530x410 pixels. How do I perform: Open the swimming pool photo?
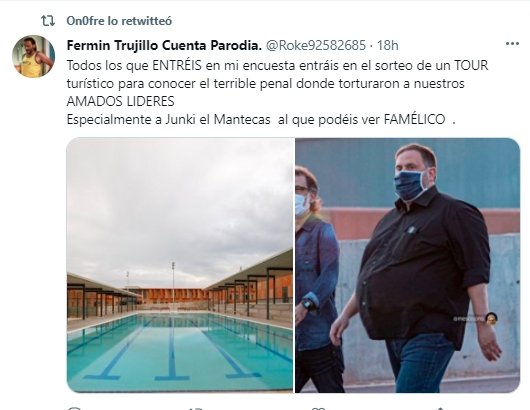(180, 265)
